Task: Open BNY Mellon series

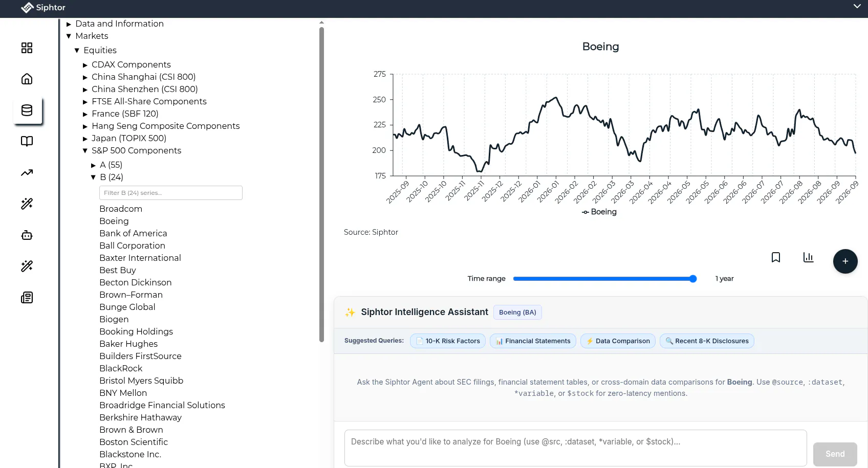Action: coord(123,393)
